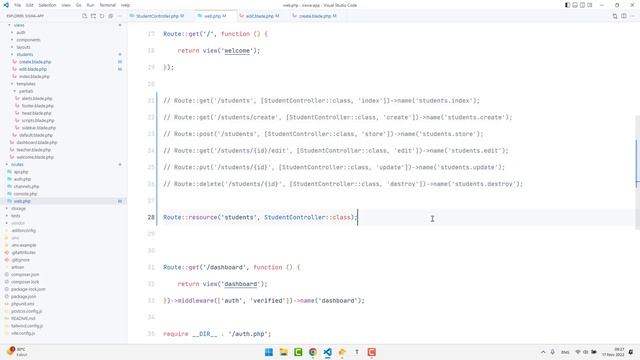Open api.php in the routes folder
This screenshot has width=640, height=360.
point(21,172)
